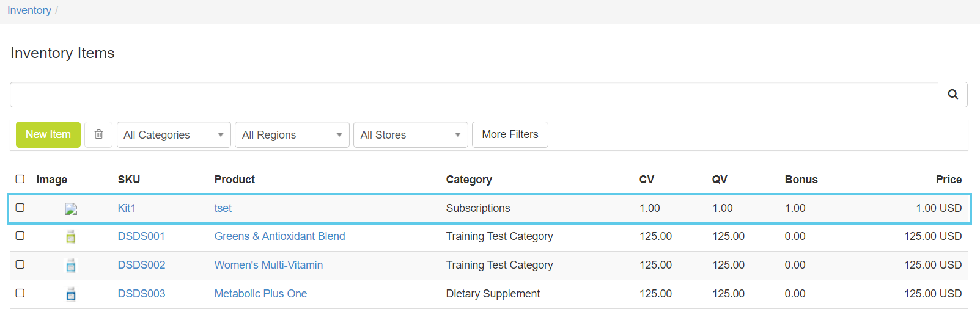980x309 pixels.
Task: Click the DSDS002 product bottle image
Action: pos(71,266)
